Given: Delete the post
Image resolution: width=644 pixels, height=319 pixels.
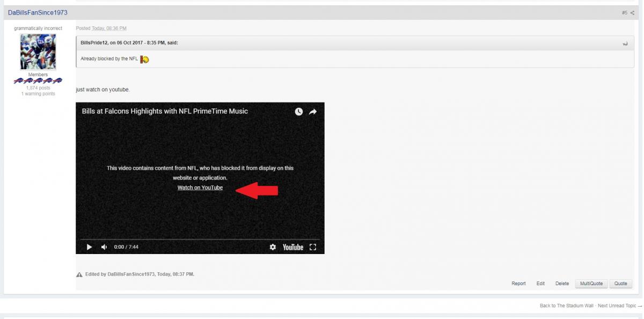Looking at the screenshot, I should [x=562, y=284].
